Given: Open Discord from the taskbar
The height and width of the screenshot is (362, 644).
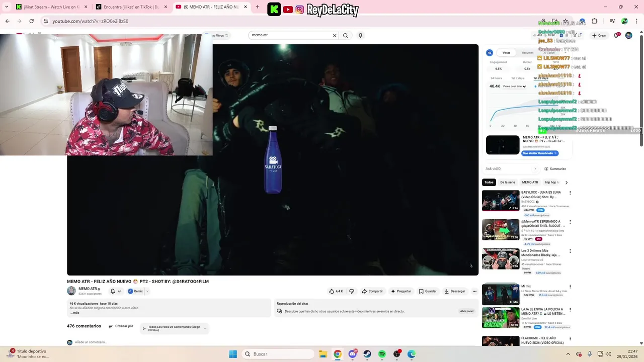Looking at the screenshot, I should pyautogui.click(x=353, y=354).
